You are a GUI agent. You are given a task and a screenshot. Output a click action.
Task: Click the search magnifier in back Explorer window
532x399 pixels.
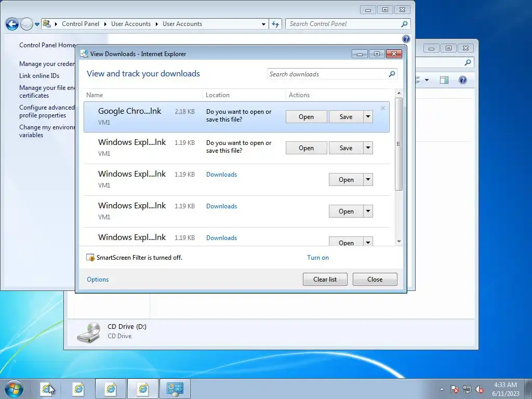tap(468, 62)
